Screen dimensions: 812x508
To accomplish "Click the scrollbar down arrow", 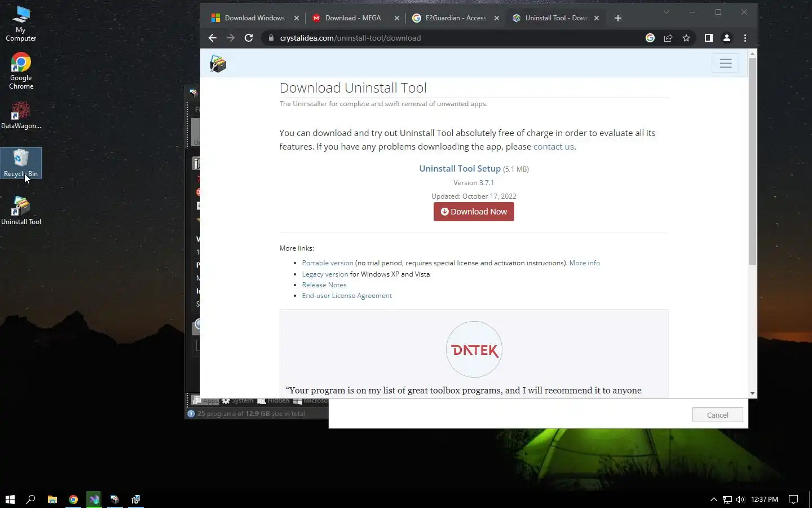I will coord(752,393).
